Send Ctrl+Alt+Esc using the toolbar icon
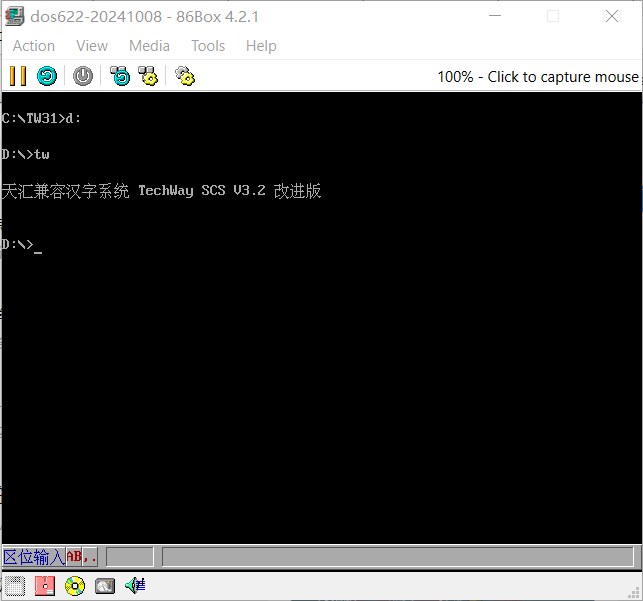This screenshot has width=643, height=601. (x=148, y=76)
